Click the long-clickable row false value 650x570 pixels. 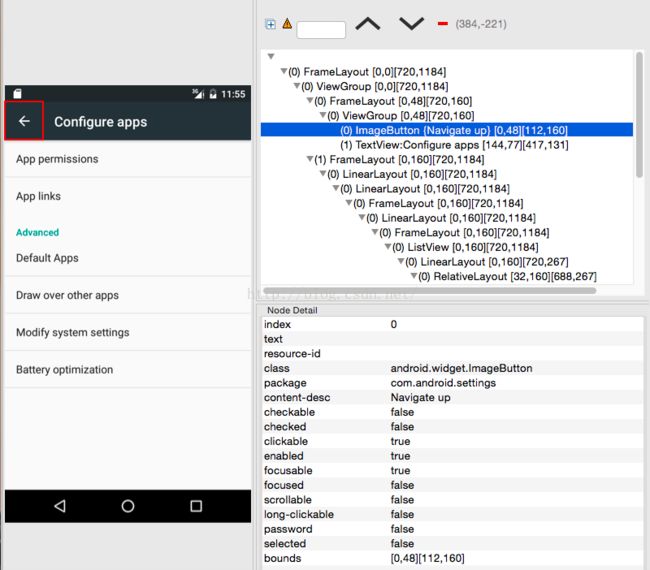pyautogui.click(x=402, y=514)
